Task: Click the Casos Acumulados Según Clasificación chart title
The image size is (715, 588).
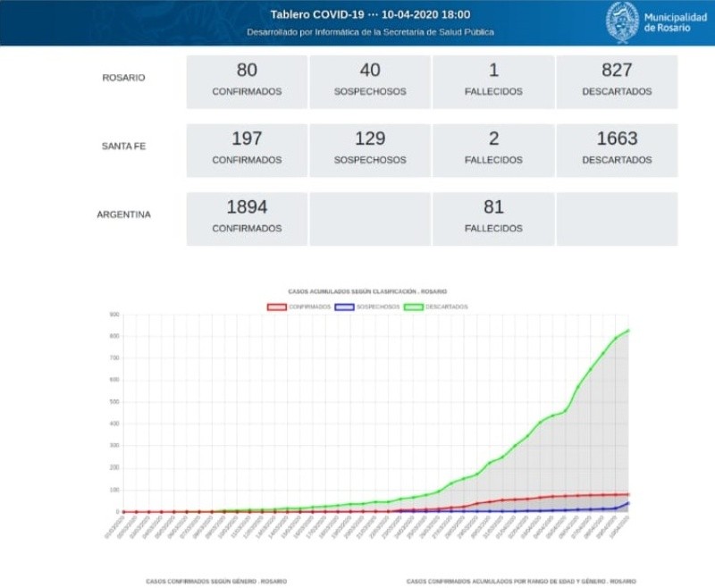Action: tap(367, 291)
